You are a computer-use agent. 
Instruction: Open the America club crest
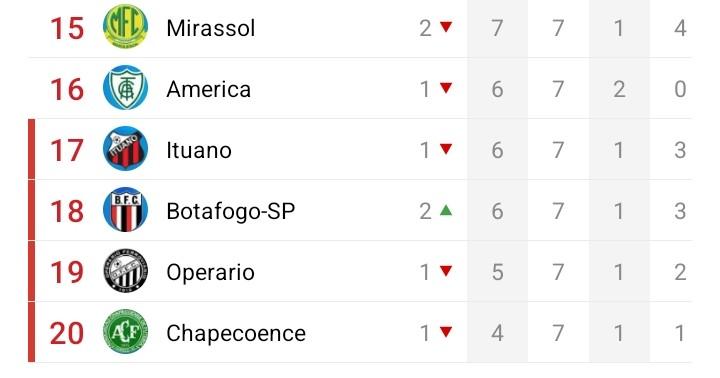click(x=125, y=87)
